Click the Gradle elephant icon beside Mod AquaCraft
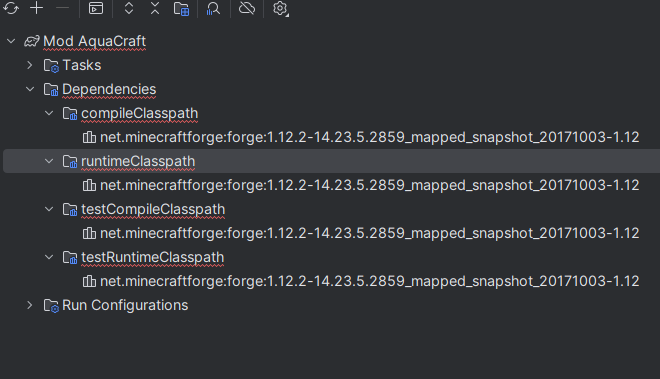This screenshot has height=379, width=660. point(32,41)
